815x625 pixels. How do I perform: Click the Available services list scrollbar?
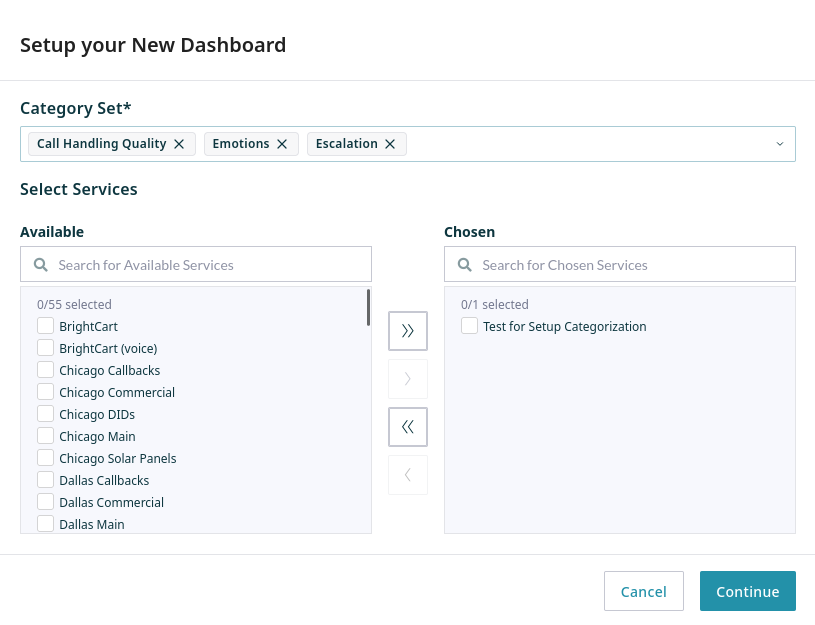click(368, 308)
